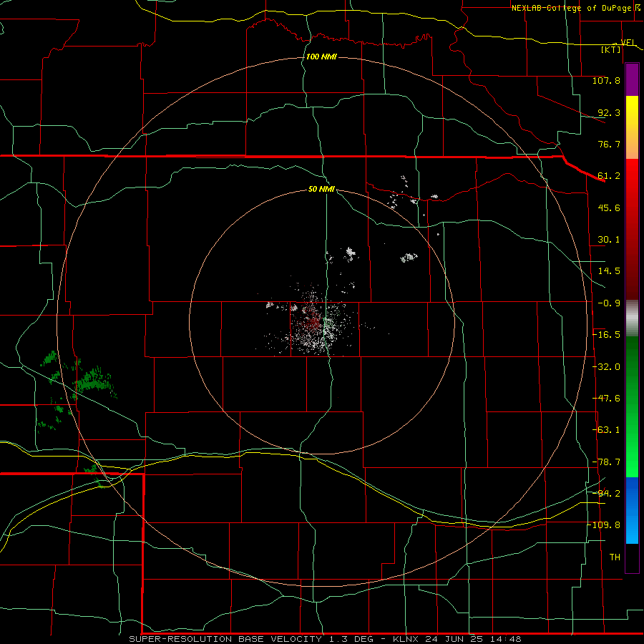Click the -0.9 value on velocity scale
The width and height of the screenshot is (644, 644).
pyautogui.click(x=609, y=303)
